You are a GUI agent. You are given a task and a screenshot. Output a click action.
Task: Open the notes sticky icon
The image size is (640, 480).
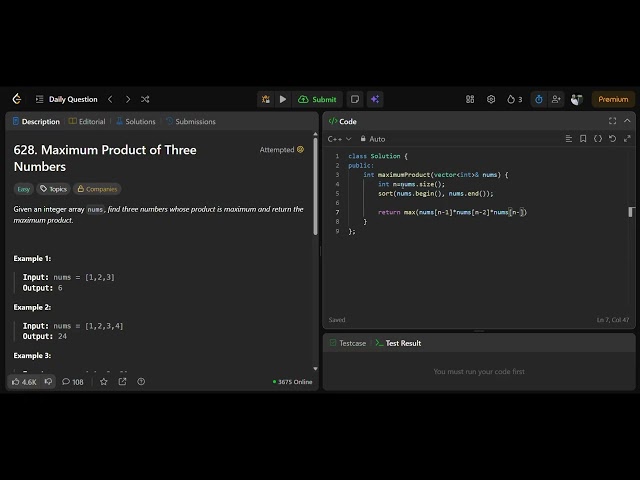[355, 99]
